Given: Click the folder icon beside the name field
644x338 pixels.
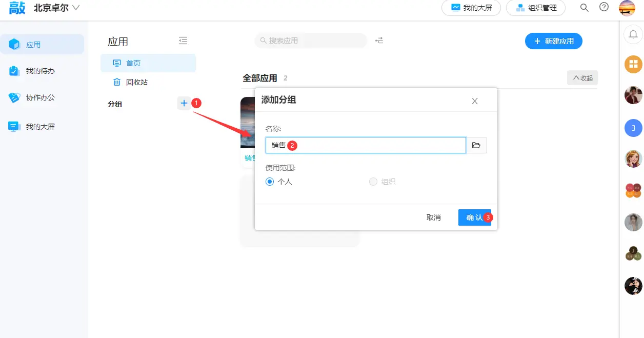Looking at the screenshot, I should tap(476, 145).
